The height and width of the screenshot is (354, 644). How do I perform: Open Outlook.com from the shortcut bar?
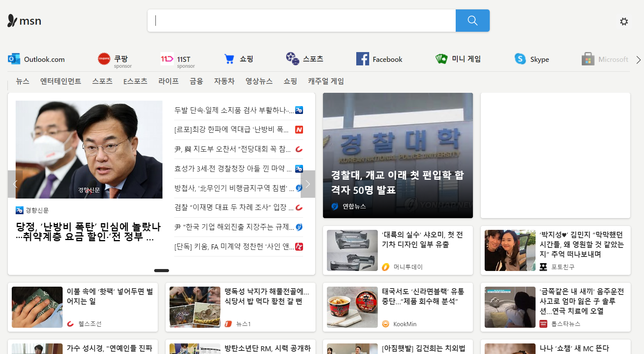(36, 59)
